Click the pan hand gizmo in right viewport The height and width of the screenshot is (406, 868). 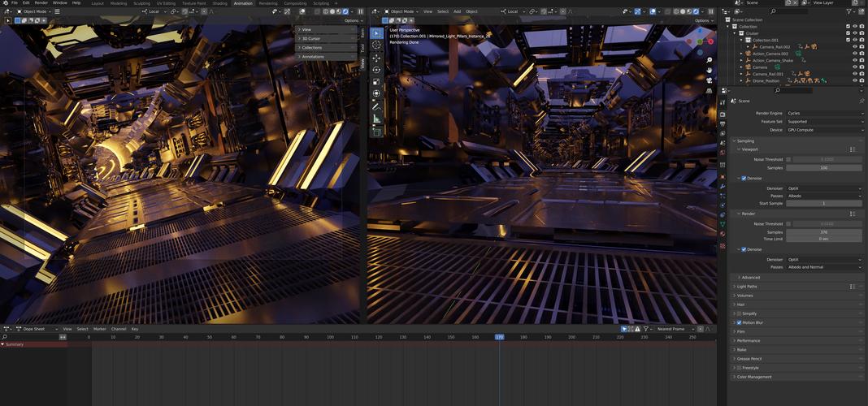click(710, 71)
